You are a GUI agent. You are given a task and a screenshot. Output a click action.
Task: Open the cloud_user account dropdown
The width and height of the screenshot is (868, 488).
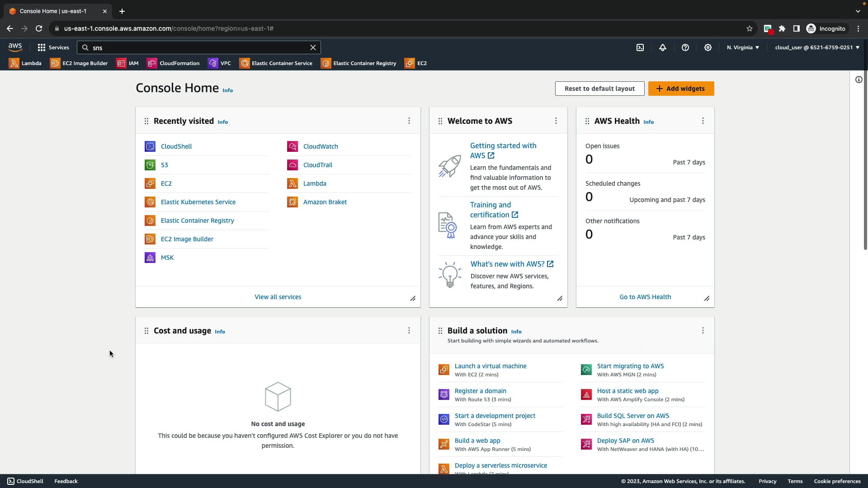point(817,47)
